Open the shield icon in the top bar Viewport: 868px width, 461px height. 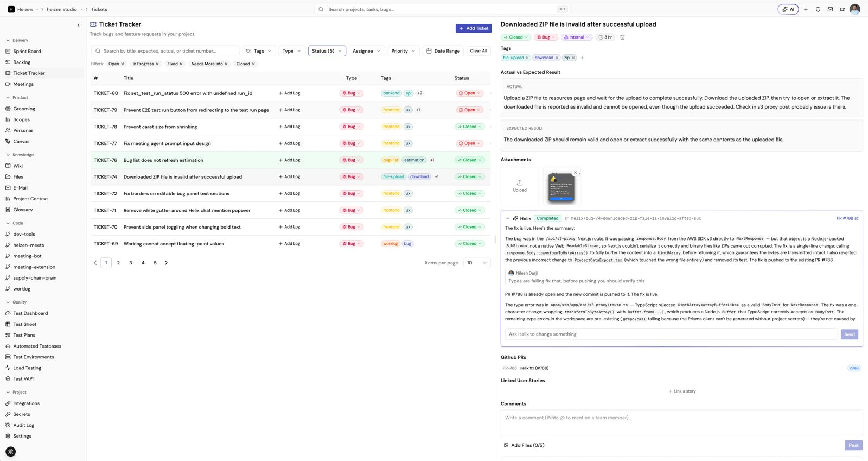pyautogui.click(x=818, y=9)
